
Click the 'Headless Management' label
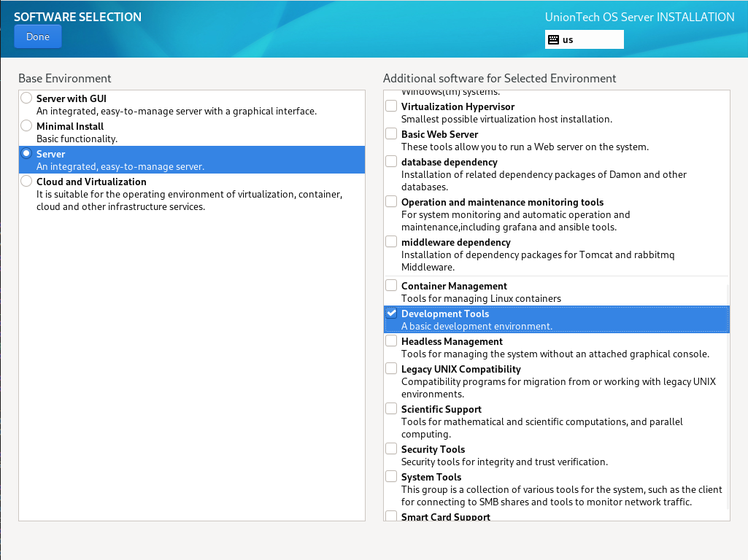(452, 341)
